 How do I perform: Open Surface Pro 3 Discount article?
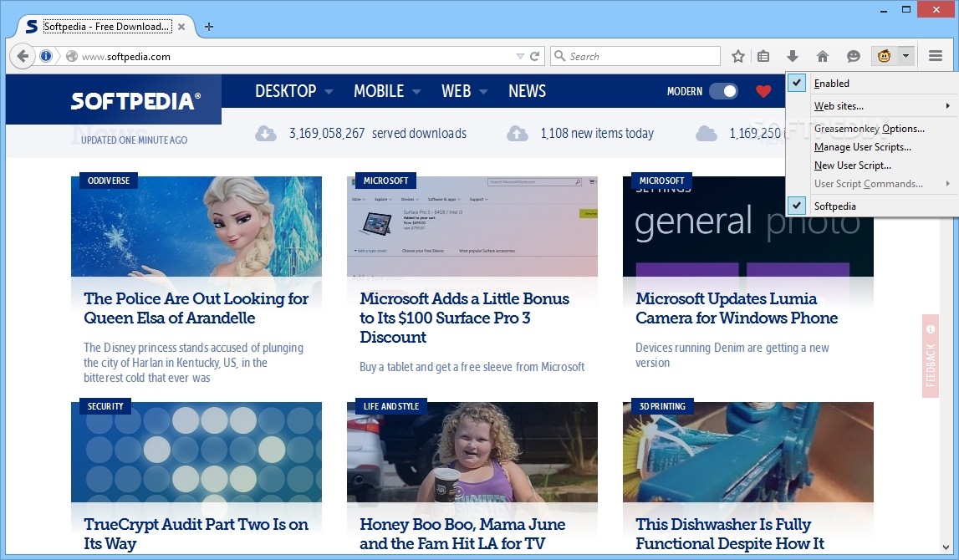tap(464, 318)
